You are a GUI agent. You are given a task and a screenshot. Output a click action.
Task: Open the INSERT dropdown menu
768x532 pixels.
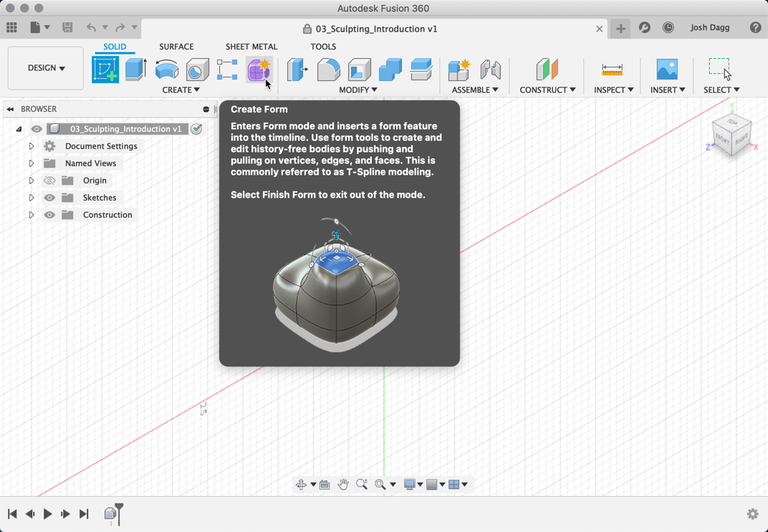(668, 90)
